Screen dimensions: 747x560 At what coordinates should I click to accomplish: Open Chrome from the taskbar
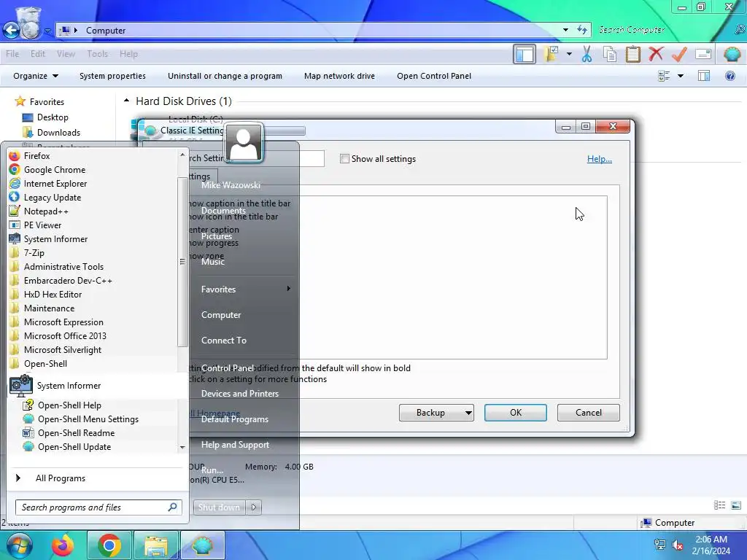click(109, 545)
